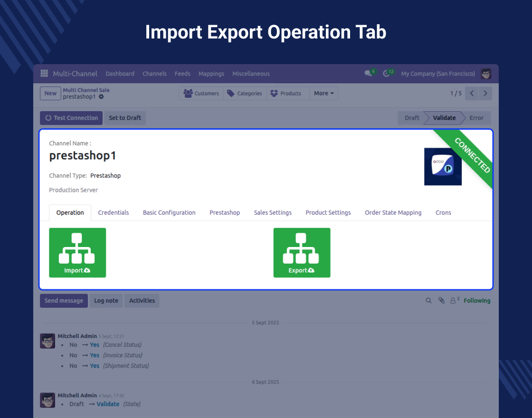The image size is (532, 418).
Task: Open the Categories smart button
Action: coord(245,93)
